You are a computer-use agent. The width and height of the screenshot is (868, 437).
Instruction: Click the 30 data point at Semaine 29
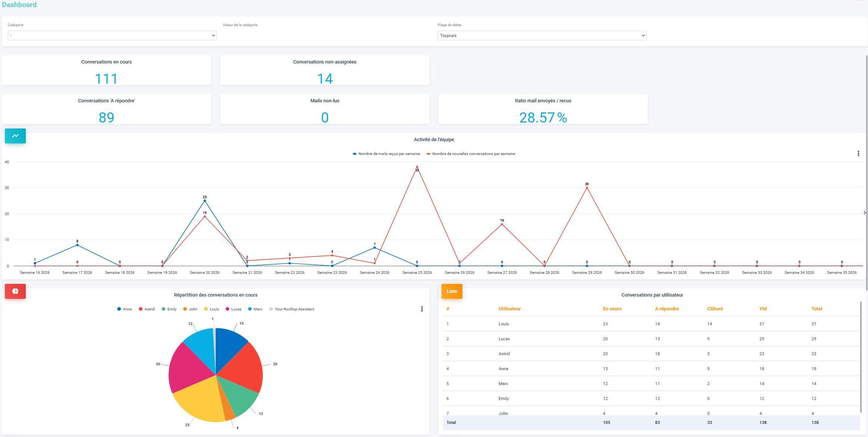pos(587,188)
